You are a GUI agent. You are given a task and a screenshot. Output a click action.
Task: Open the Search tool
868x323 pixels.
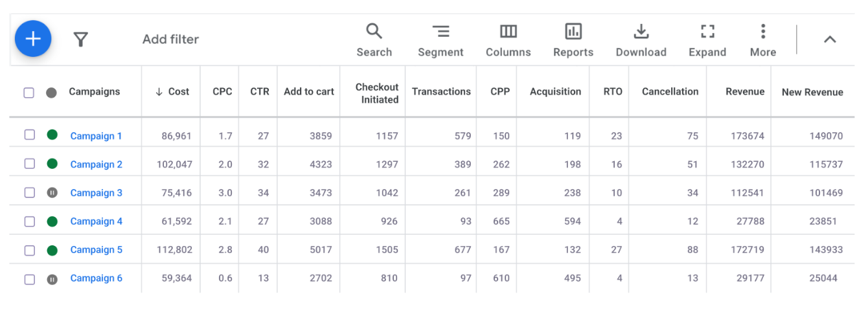point(374,40)
